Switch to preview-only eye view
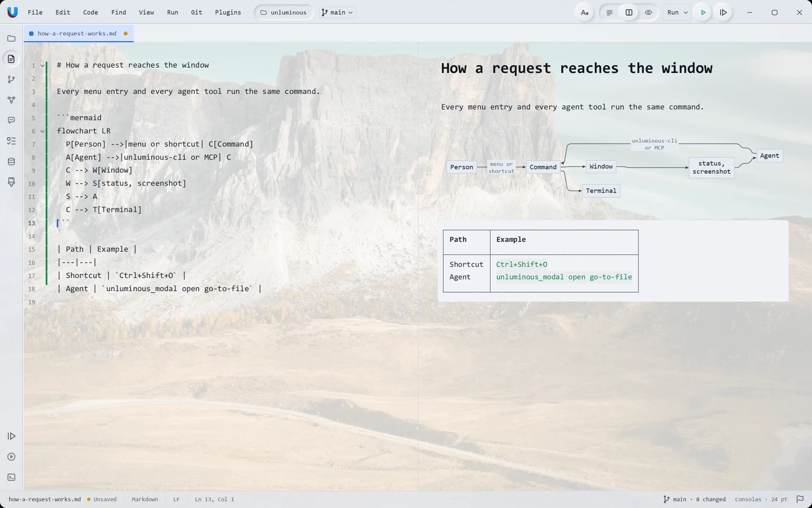 click(x=648, y=13)
